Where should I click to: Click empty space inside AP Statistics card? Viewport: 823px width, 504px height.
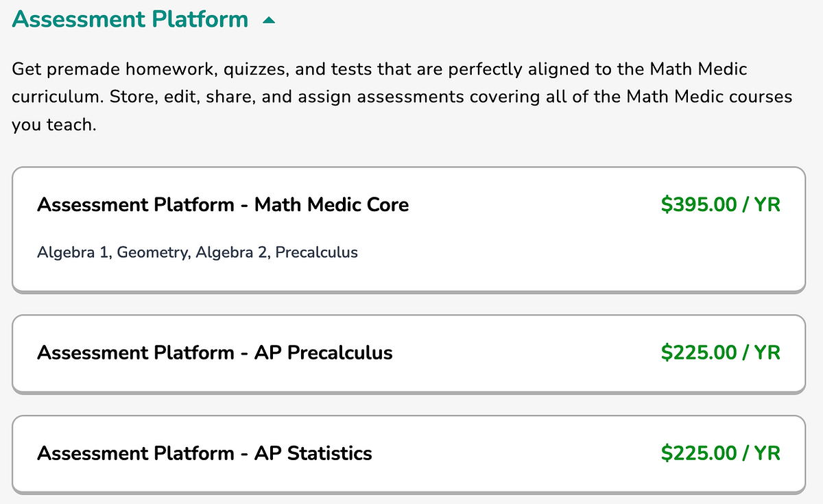(514, 453)
